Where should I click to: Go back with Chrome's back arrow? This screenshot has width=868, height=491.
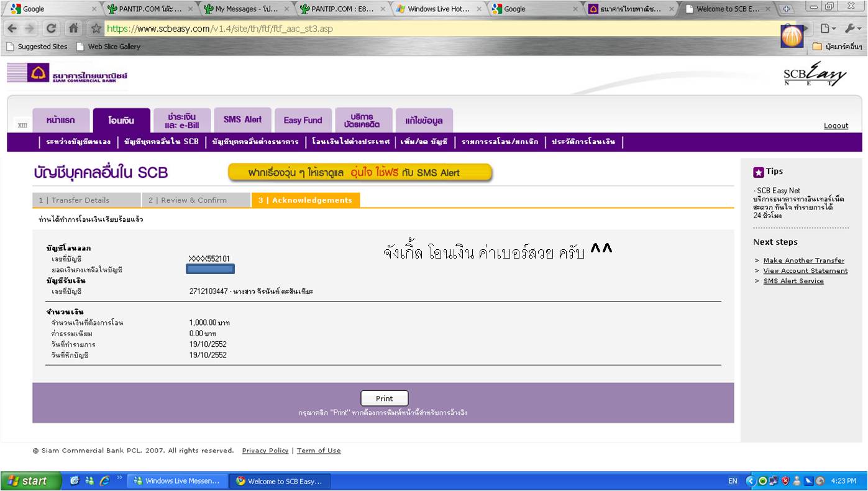(x=13, y=29)
